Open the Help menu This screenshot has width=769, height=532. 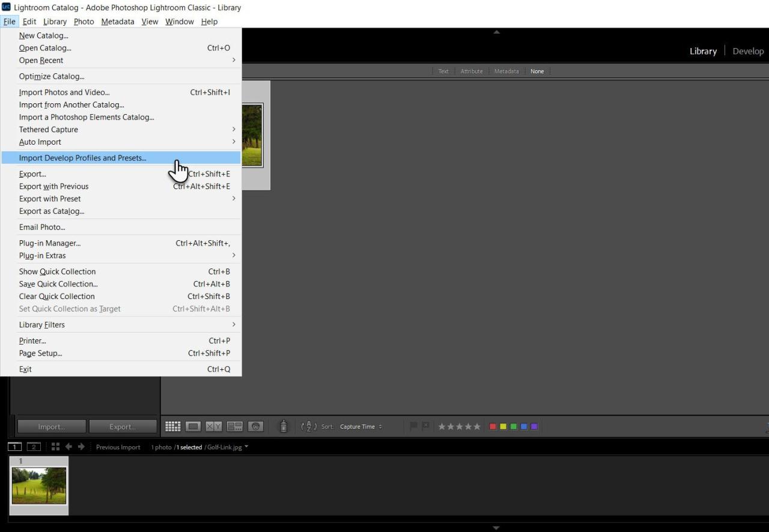(x=209, y=21)
